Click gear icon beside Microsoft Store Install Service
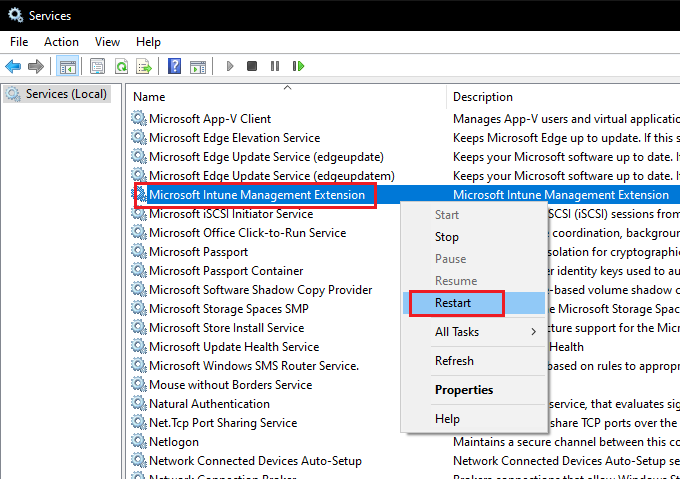This screenshot has height=479, width=680. coord(139,328)
